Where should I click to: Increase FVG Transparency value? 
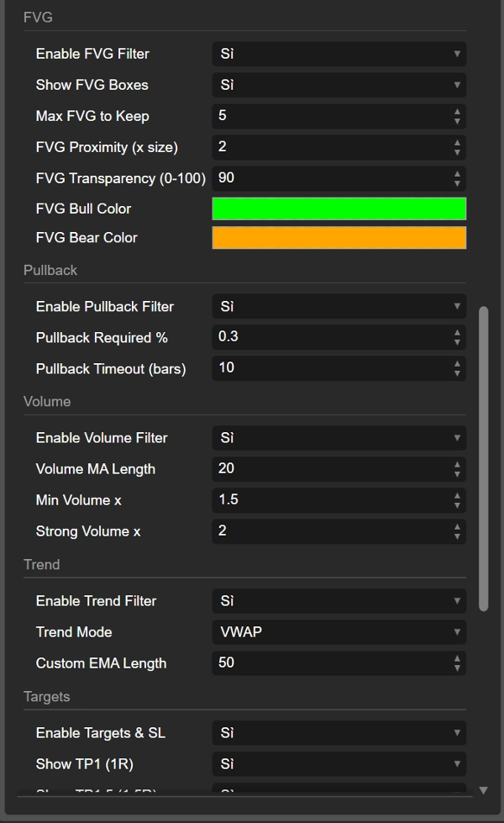click(x=457, y=174)
